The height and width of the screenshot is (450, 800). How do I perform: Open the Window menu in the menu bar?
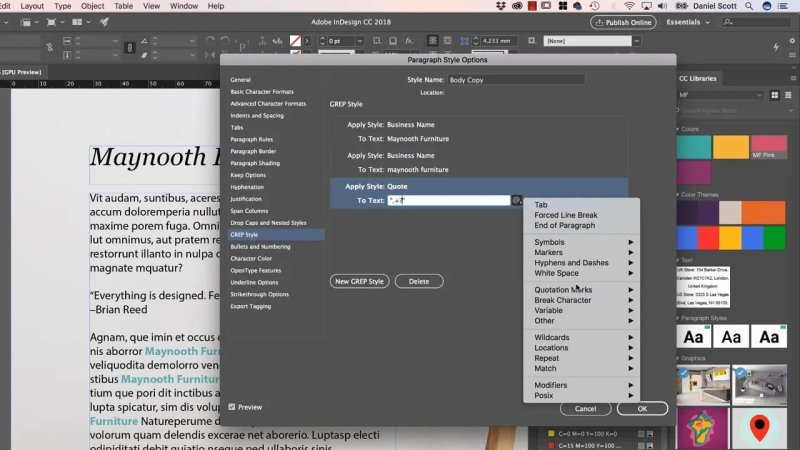pos(184,6)
